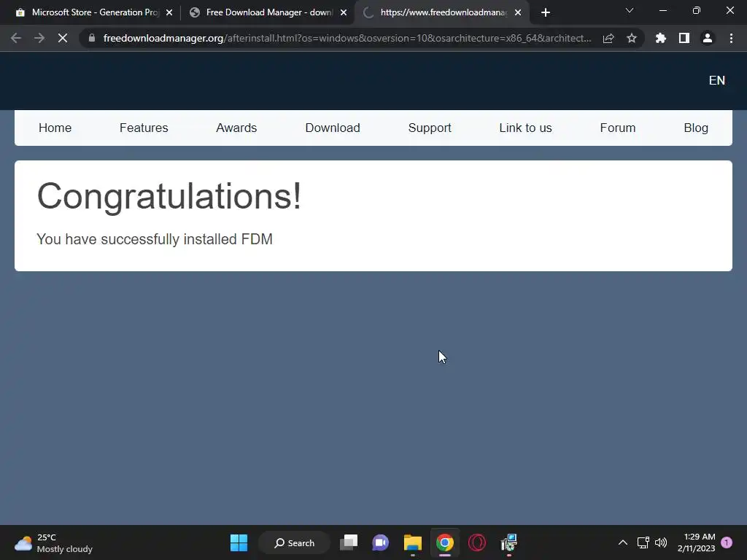This screenshot has width=747, height=560.
Task: Click the Chrome icon in taskbar
Action: pyautogui.click(x=444, y=542)
